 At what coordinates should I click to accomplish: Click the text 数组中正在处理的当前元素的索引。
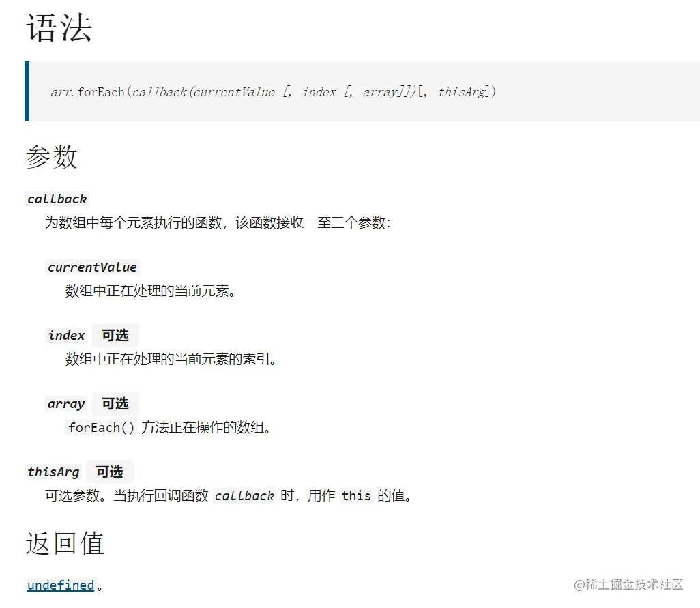coord(171,360)
